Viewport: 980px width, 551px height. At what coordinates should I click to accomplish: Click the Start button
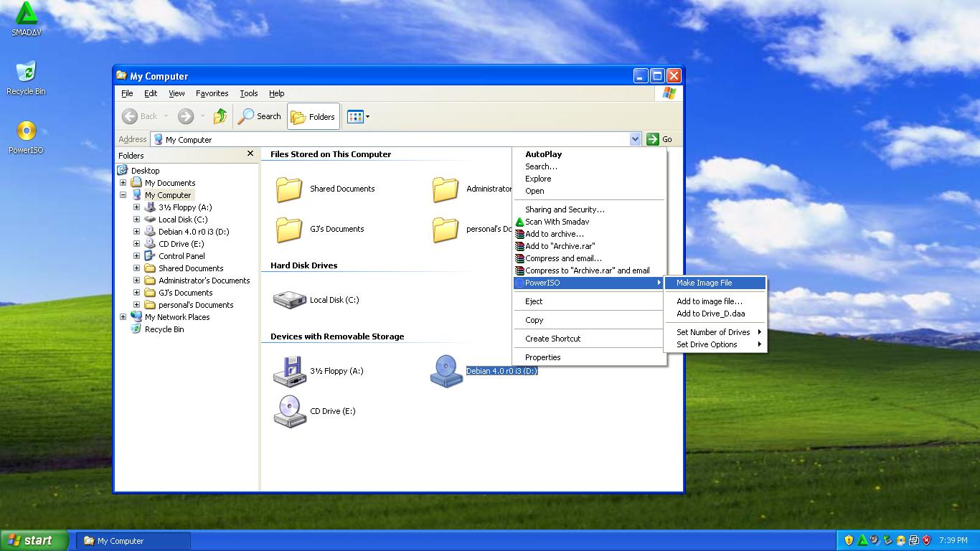click(x=34, y=541)
